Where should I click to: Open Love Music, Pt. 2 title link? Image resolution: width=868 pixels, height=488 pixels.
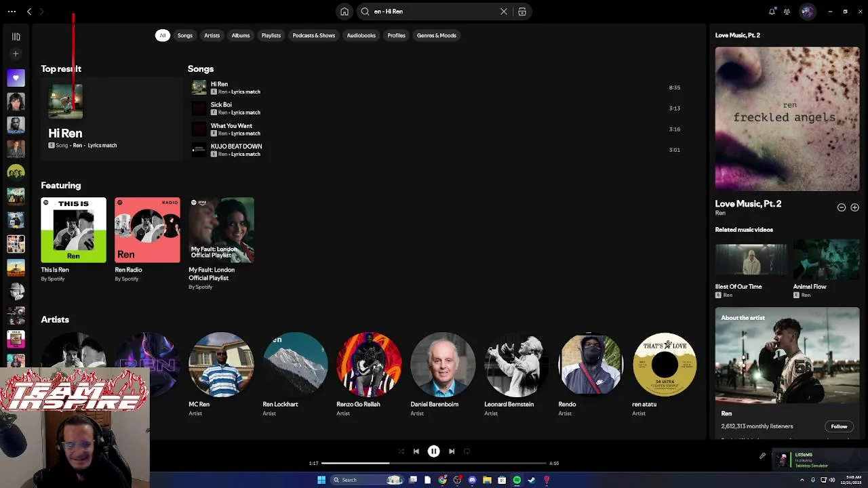[748, 203]
